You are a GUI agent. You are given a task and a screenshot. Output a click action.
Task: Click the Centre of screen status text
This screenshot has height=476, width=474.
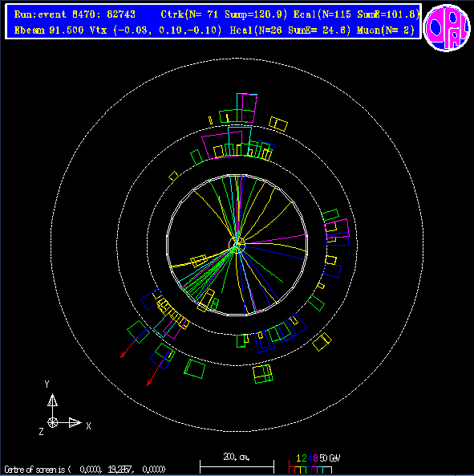click(85, 470)
